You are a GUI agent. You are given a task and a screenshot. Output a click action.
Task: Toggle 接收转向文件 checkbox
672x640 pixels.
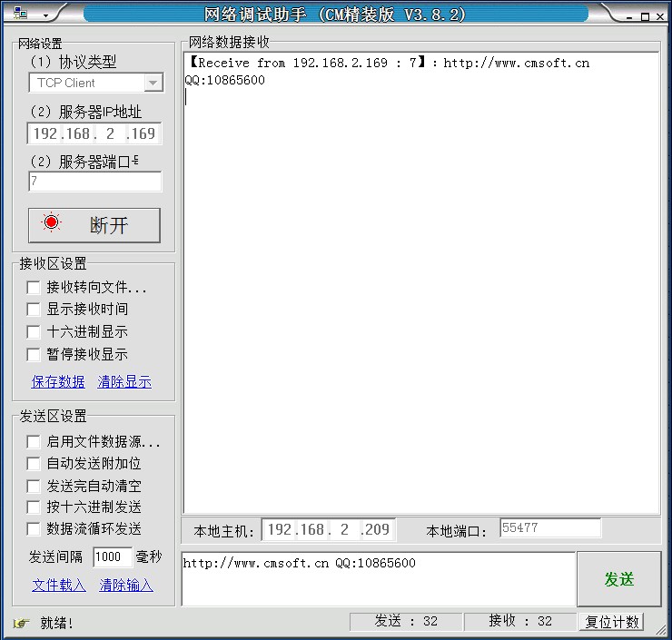point(34,287)
